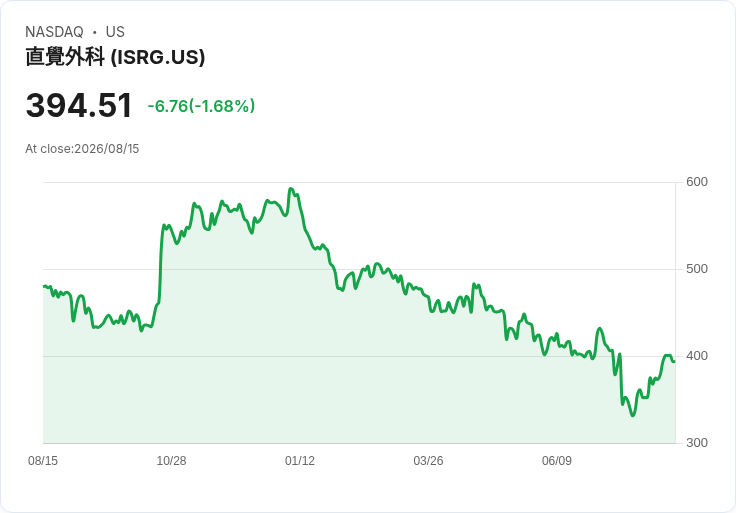The width and height of the screenshot is (736, 513).
Task: Click the NASDAQ exchange label
Action: point(54,32)
